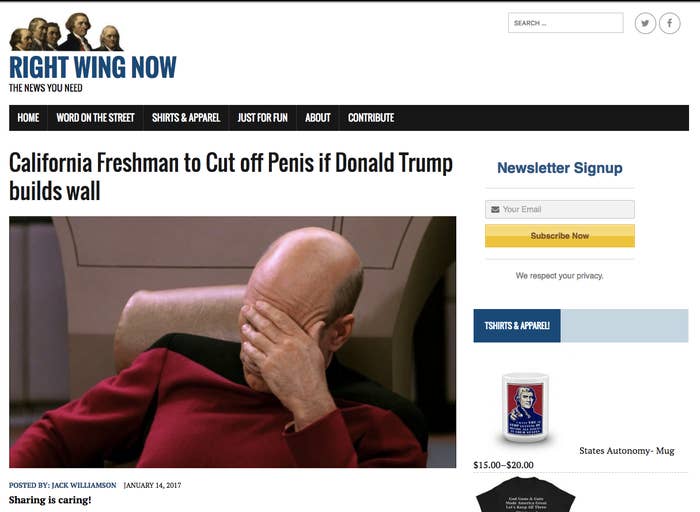
Task: Open Shirts & Apparel menu
Action: click(x=186, y=118)
